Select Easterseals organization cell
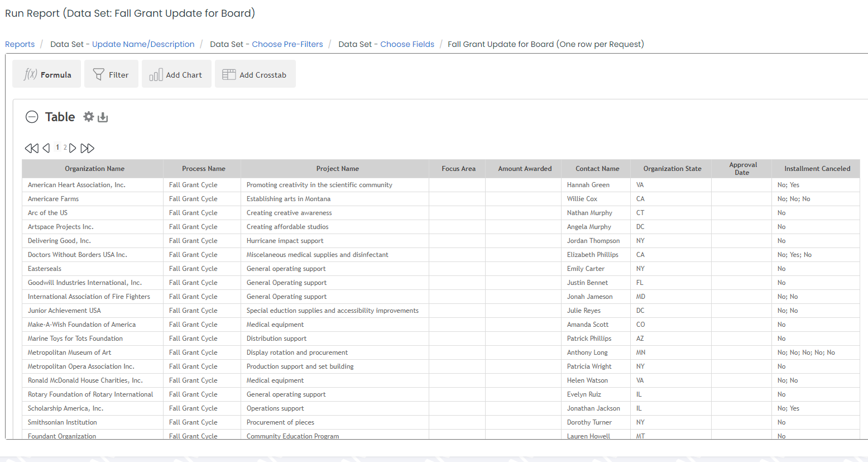The image size is (868, 462). pos(93,269)
